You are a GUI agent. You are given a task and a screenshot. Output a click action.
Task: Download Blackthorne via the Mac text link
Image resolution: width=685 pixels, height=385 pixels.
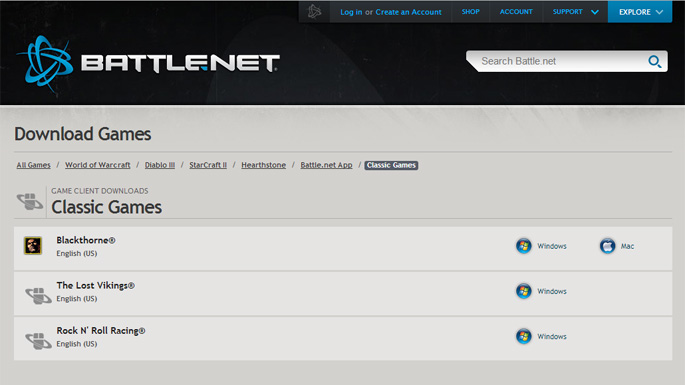627,246
